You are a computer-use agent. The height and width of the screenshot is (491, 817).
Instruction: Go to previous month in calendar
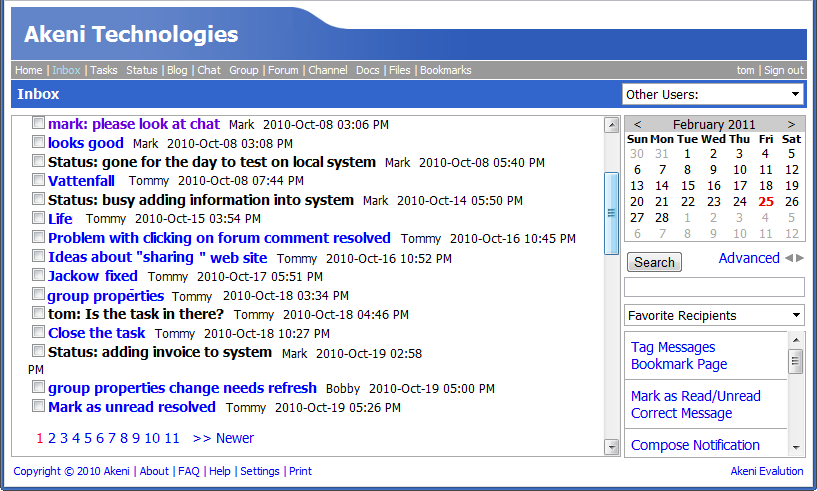click(637, 124)
